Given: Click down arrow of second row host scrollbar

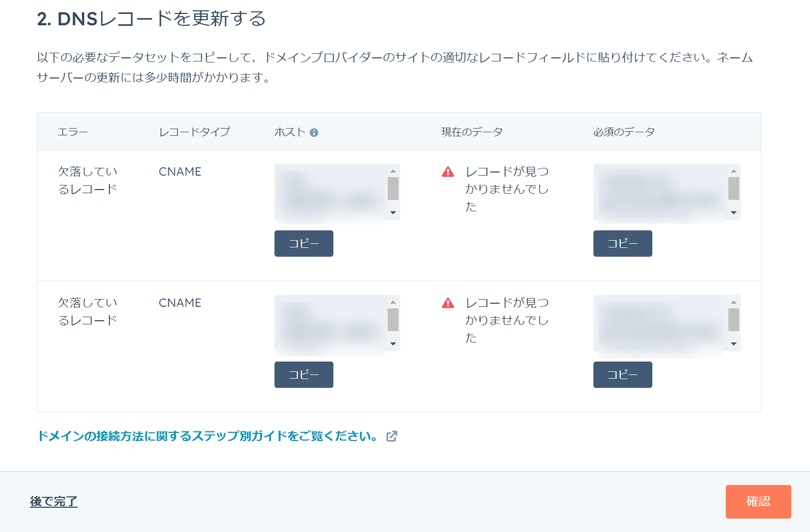Looking at the screenshot, I should point(393,344).
